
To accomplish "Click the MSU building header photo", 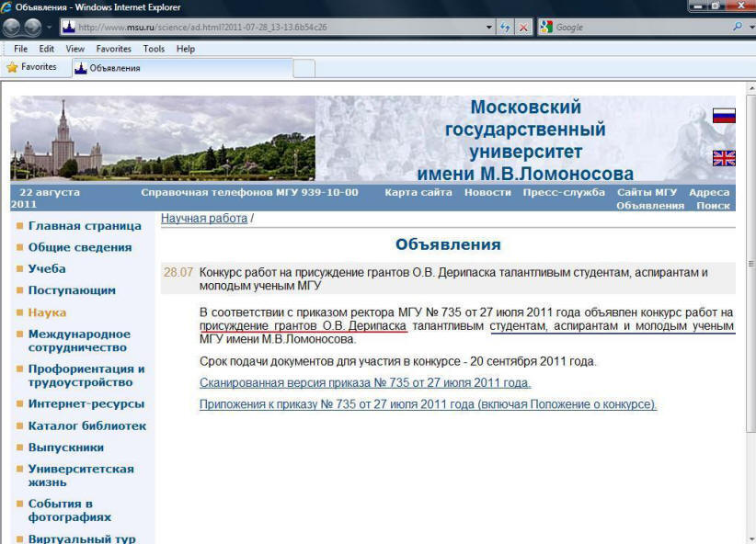I will [x=163, y=138].
